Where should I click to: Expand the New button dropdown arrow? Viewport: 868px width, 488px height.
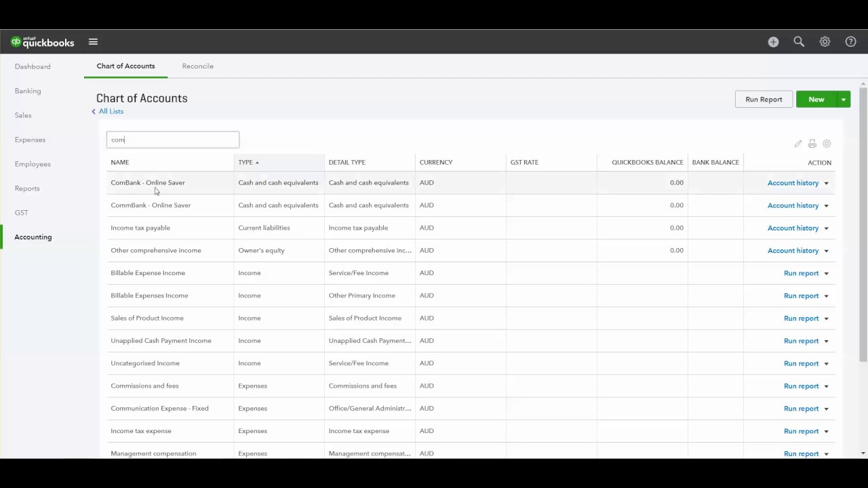click(844, 100)
